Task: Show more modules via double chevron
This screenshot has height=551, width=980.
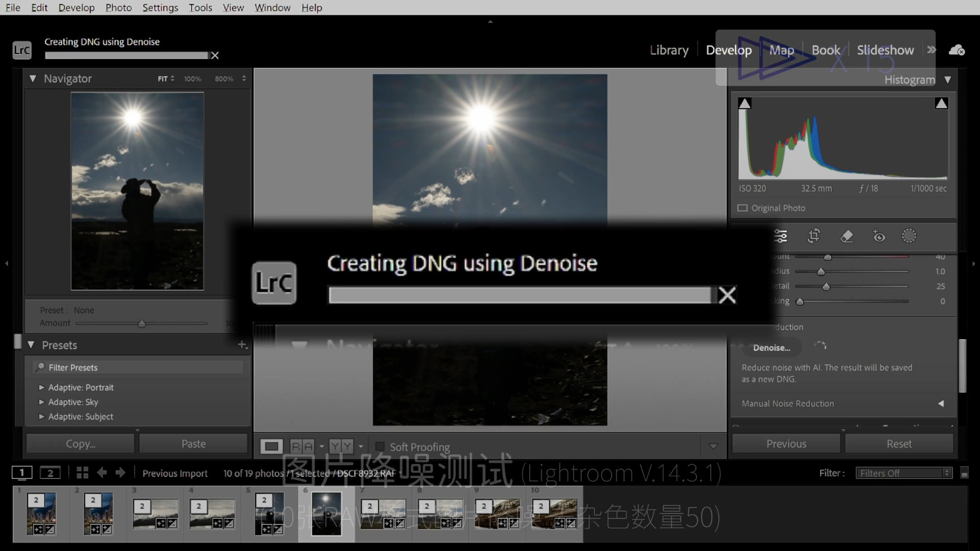Action: pos(932,50)
